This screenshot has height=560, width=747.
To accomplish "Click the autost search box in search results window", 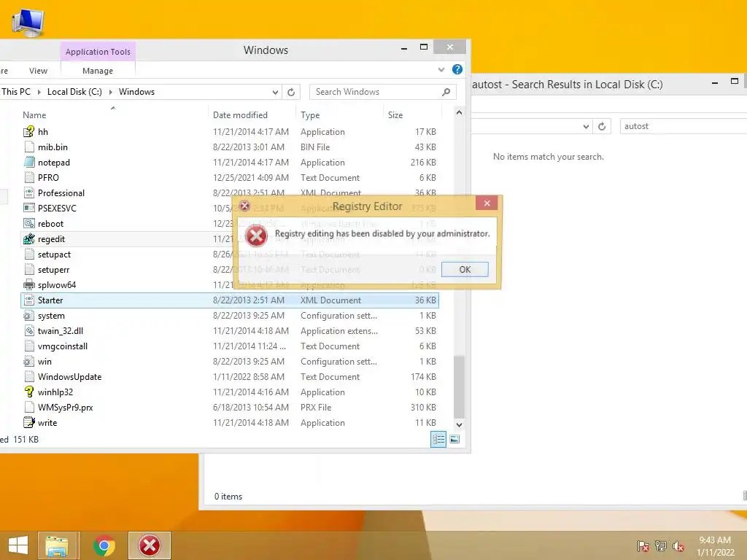I will (x=683, y=126).
